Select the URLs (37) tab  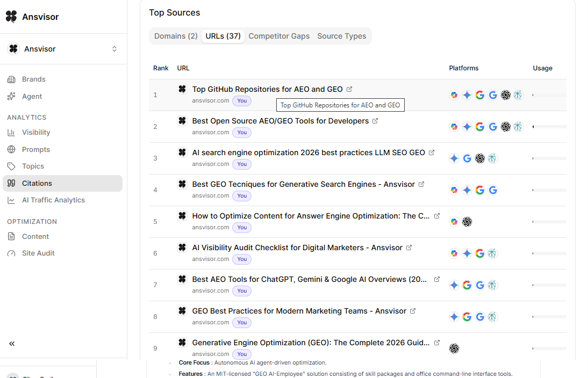223,36
